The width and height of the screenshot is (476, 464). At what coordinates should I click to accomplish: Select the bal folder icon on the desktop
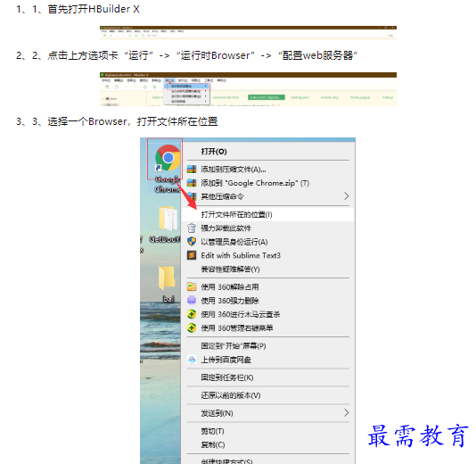coord(167,278)
